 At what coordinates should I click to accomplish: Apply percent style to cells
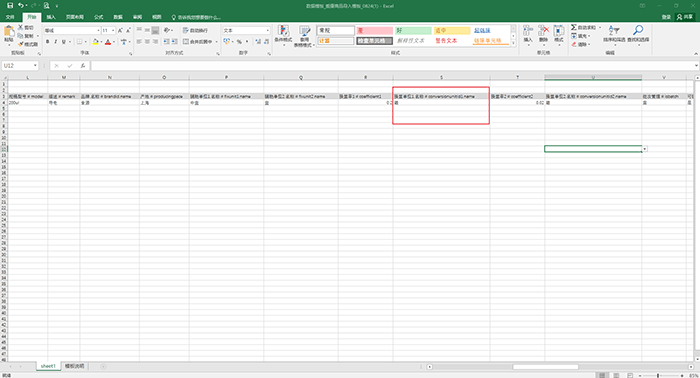(239, 42)
